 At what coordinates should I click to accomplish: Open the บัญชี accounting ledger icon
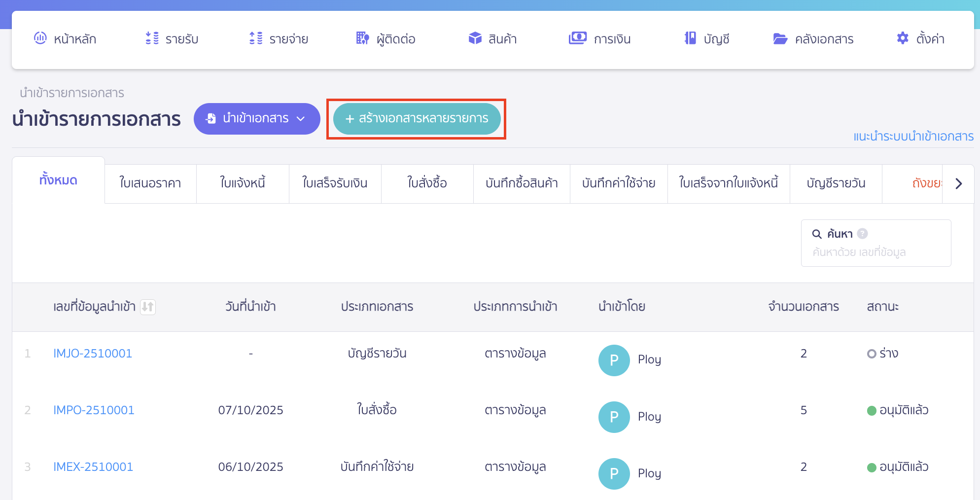point(691,38)
